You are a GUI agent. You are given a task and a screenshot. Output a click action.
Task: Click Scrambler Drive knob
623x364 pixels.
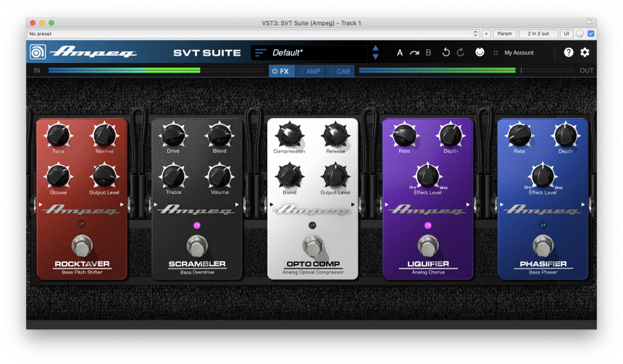point(173,135)
